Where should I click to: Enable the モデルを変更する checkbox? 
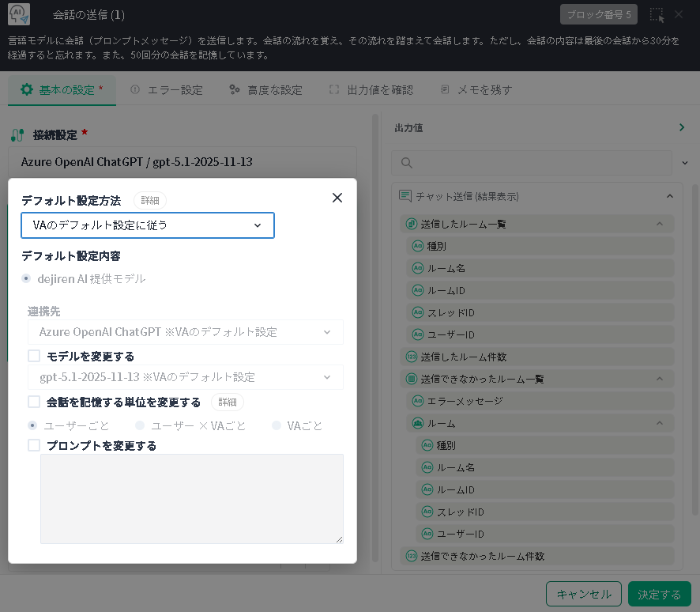[34, 356]
